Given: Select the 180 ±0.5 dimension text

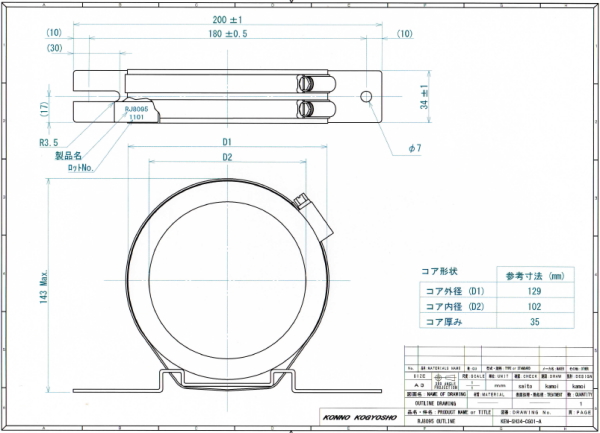Looking at the screenshot, I should tap(228, 34).
